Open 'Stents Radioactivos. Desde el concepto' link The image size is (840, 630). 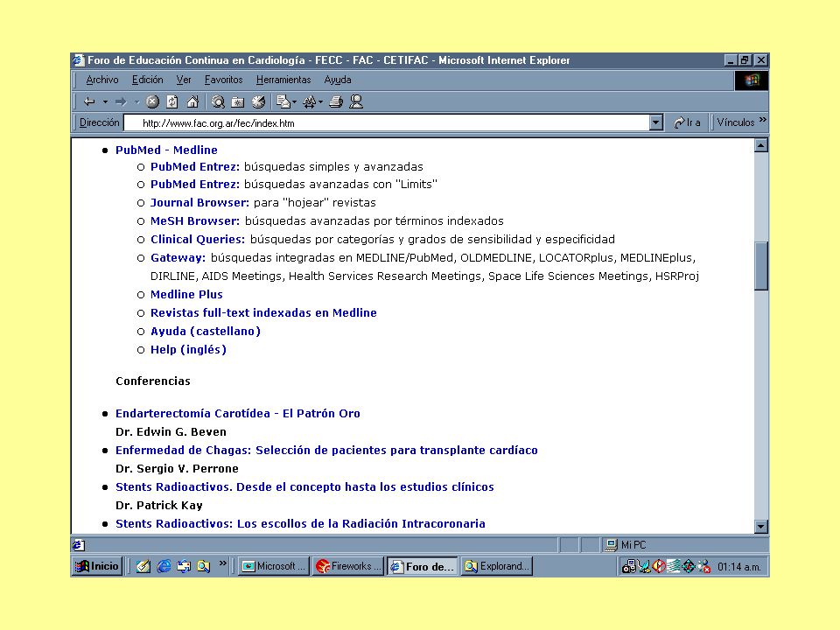(304, 487)
